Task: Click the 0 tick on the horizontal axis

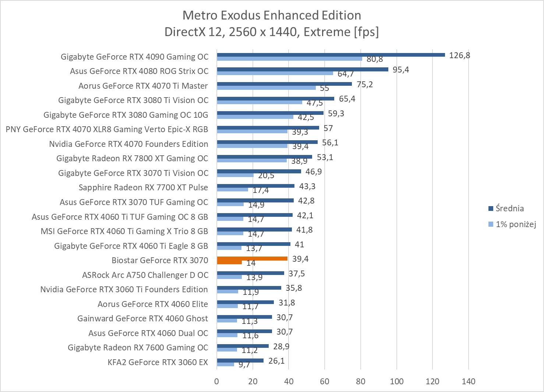Action: coord(217,381)
